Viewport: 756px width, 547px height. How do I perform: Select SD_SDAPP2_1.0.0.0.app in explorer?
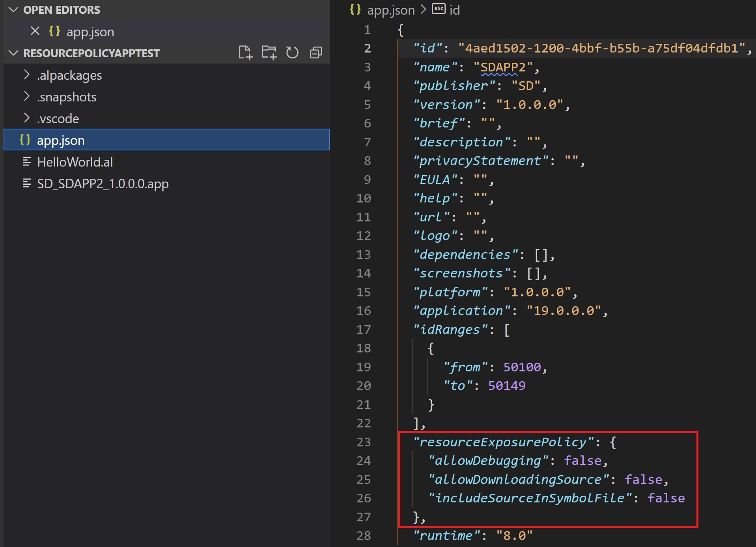click(103, 184)
